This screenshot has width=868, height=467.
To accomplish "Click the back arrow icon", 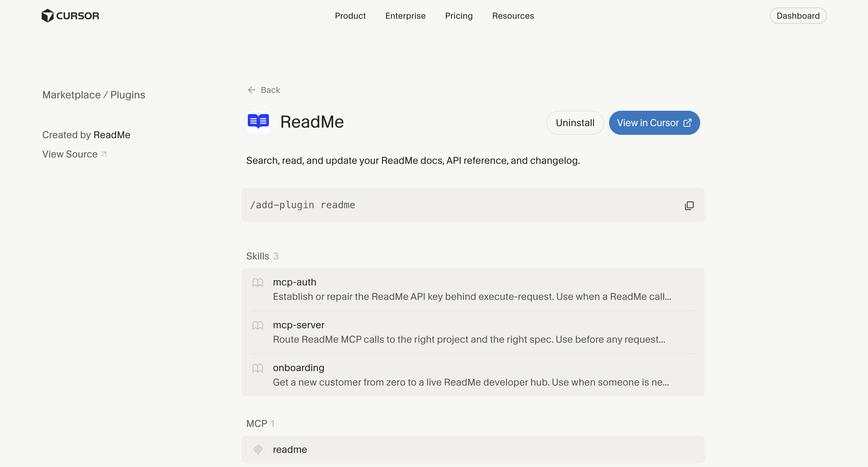I will (251, 90).
